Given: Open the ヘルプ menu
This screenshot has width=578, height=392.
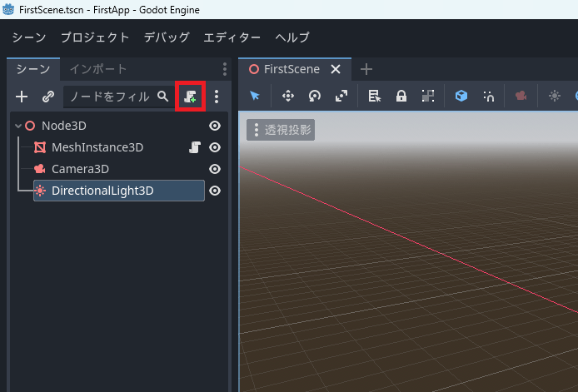Looking at the screenshot, I should pos(292,37).
